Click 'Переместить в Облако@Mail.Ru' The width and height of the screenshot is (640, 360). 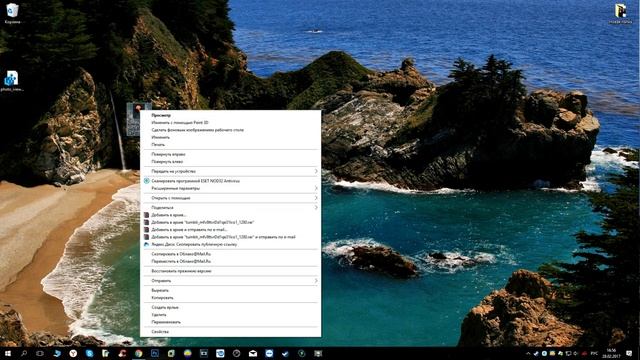(x=181, y=261)
